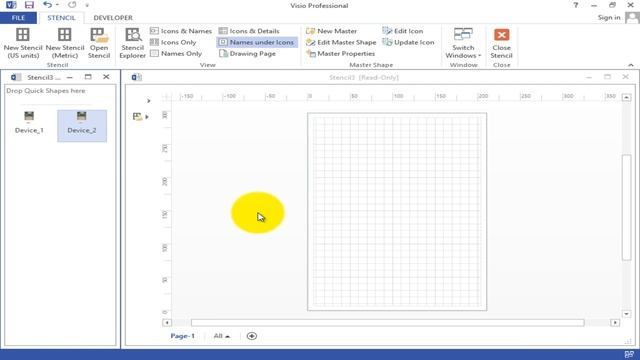Show the Drawing Page
This screenshot has height=360, width=640.
pos(247,53)
